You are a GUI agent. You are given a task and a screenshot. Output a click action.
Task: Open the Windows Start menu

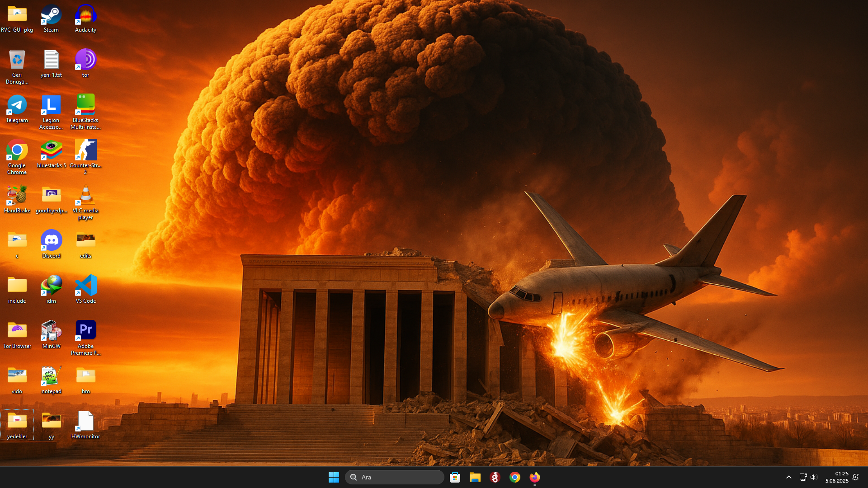pyautogui.click(x=334, y=477)
